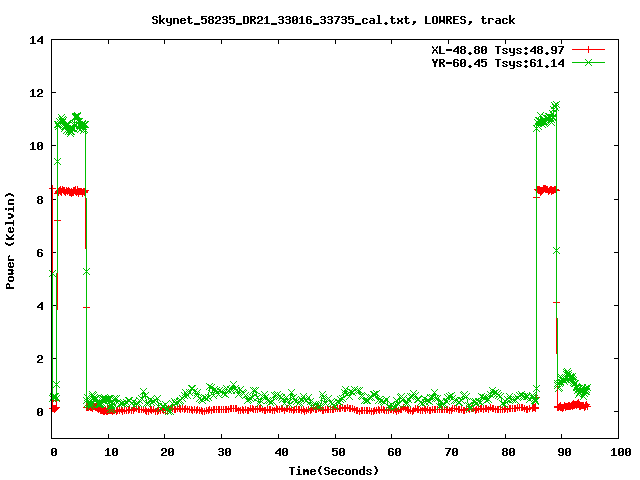Click the y-axis tick label 12
Screen dimensions: 640x480
coord(37,93)
